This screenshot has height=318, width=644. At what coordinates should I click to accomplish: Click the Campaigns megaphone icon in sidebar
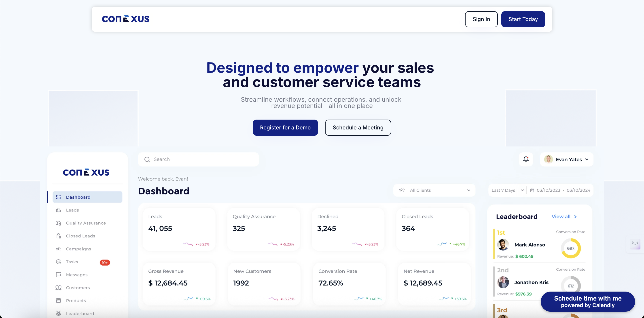(59, 249)
